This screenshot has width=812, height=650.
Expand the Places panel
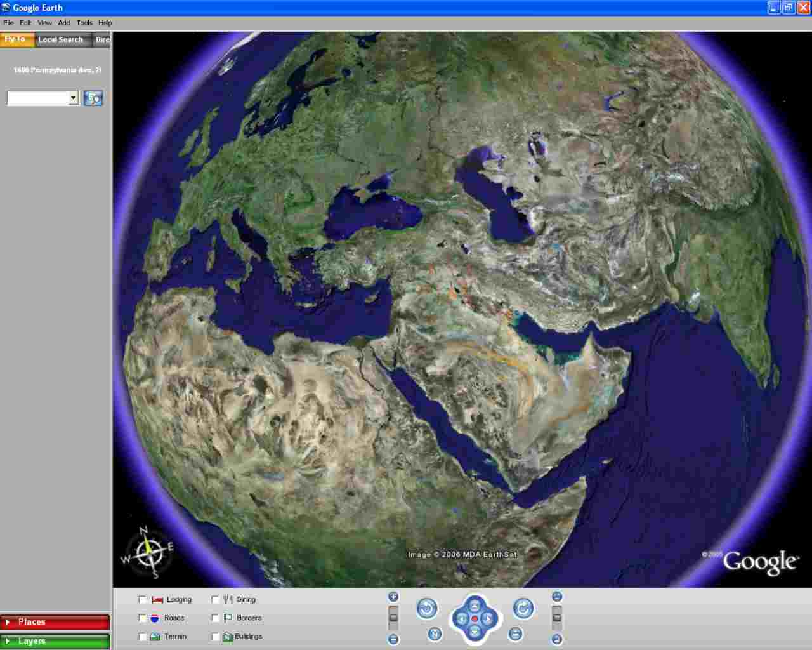[55, 622]
